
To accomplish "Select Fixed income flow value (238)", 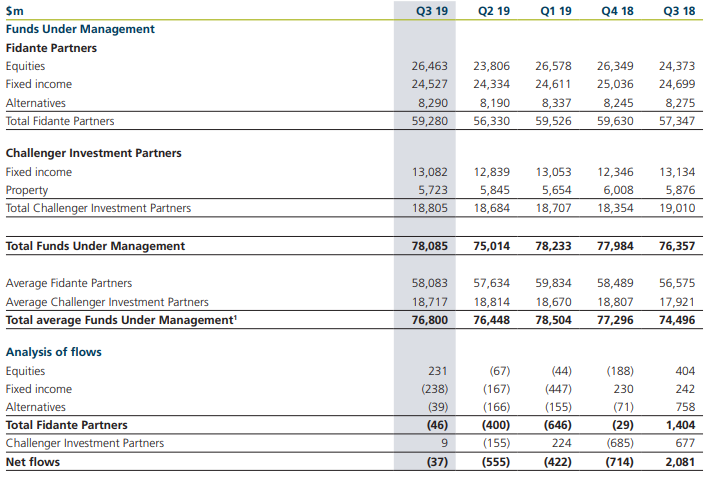I will (434, 389).
